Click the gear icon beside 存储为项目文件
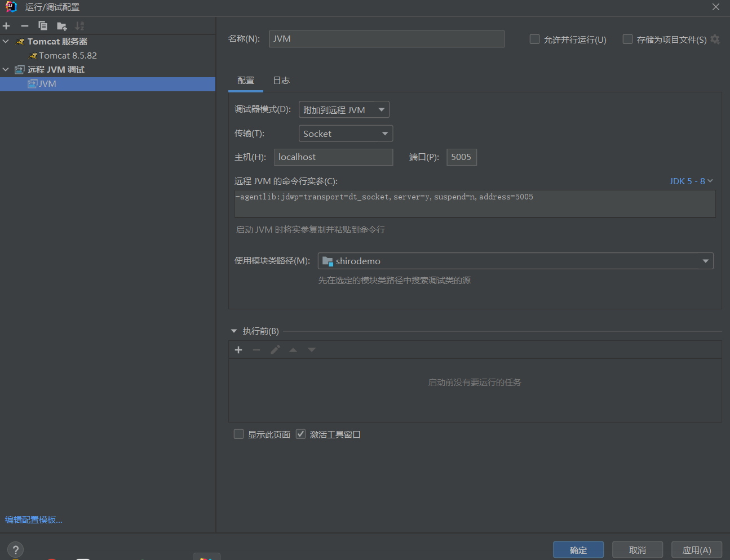This screenshot has width=730, height=560. coord(715,39)
